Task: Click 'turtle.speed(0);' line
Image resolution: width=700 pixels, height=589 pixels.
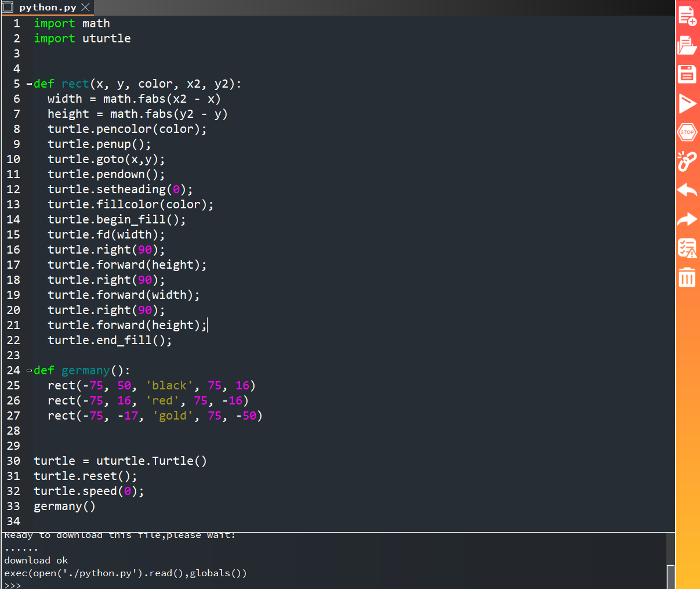Action: [89, 492]
